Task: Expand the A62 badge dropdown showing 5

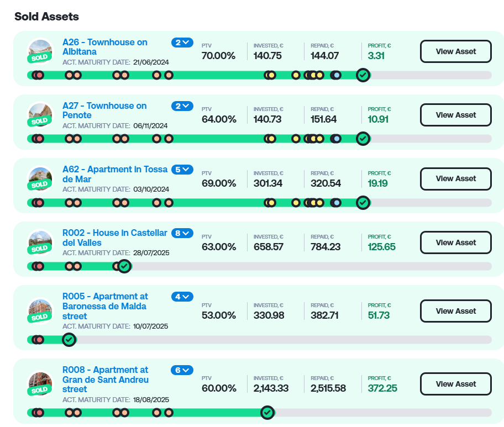Action: coord(182,170)
